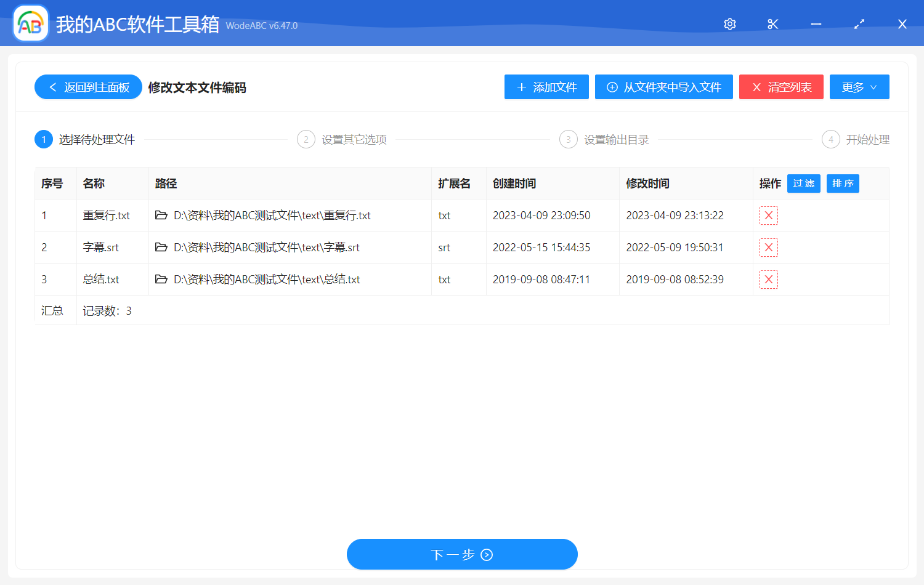Clear the file list with 清空列表
Image resolution: width=924 pixels, height=585 pixels.
(x=781, y=87)
